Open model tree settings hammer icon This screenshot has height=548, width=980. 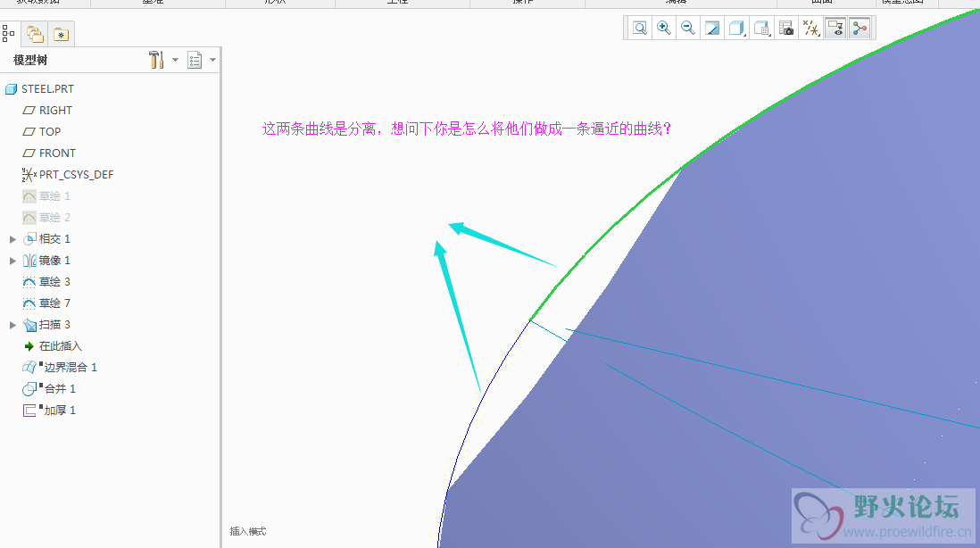click(156, 60)
